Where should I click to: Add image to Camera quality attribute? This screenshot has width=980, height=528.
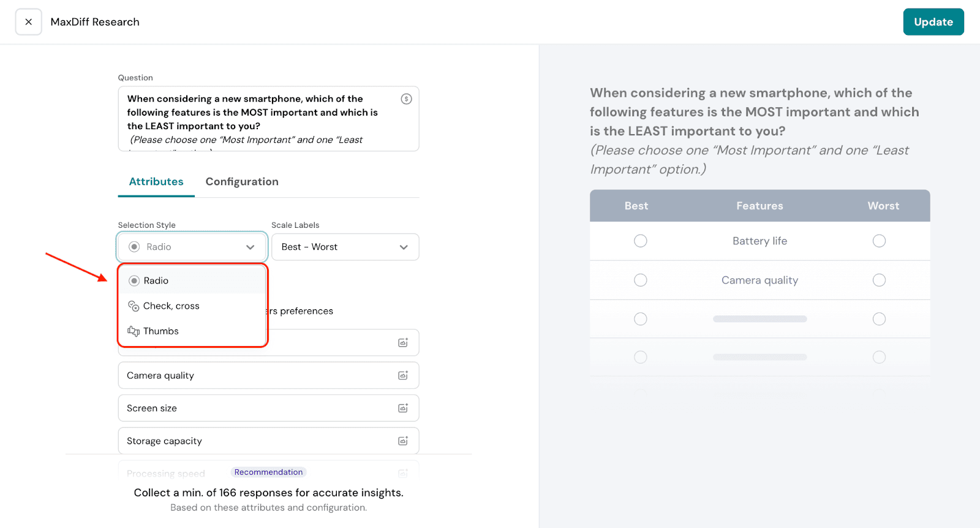(x=403, y=375)
